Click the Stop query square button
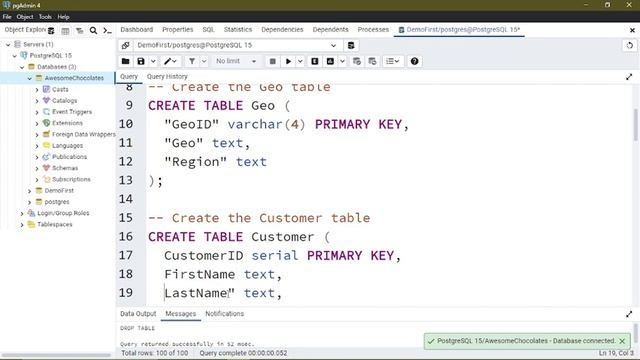The width and height of the screenshot is (640, 360). tap(273, 61)
